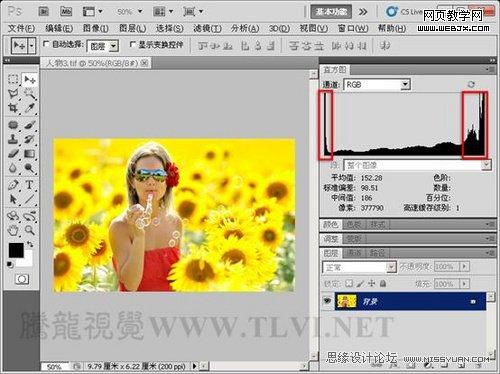
Task: Select the Clone Stamp tool
Action: (x=13, y=139)
